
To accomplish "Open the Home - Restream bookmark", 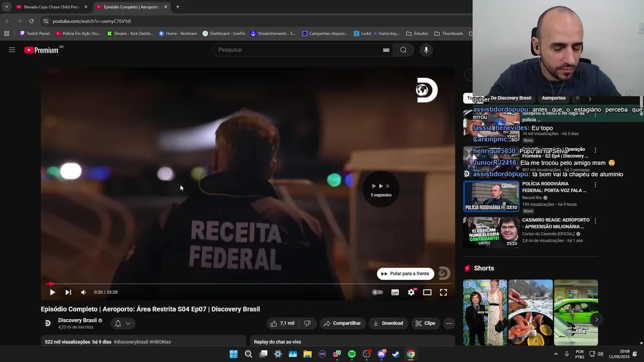I will point(178,34).
